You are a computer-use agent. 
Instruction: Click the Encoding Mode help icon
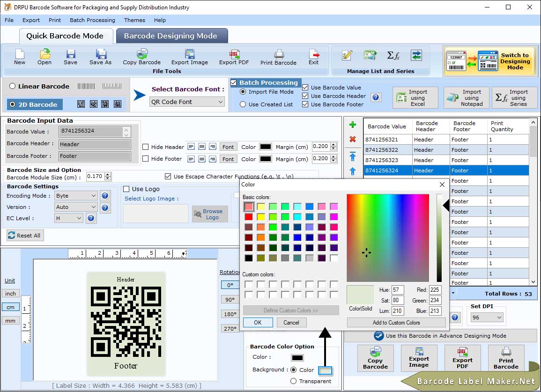coord(105,196)
